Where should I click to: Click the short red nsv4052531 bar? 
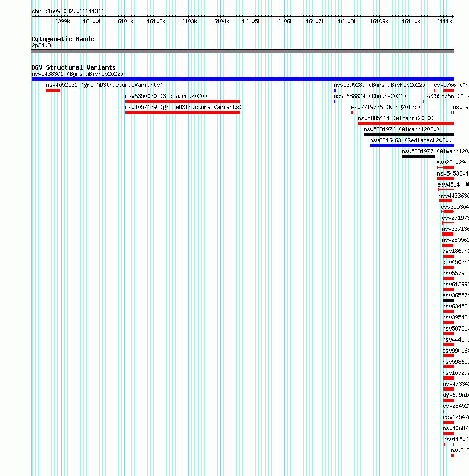coord(53,90)
